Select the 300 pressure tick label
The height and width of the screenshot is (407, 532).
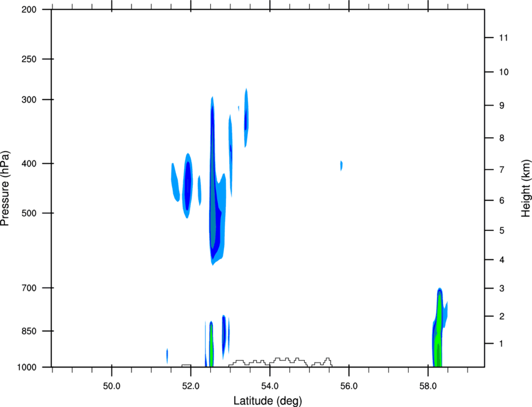tap(29, 100)
